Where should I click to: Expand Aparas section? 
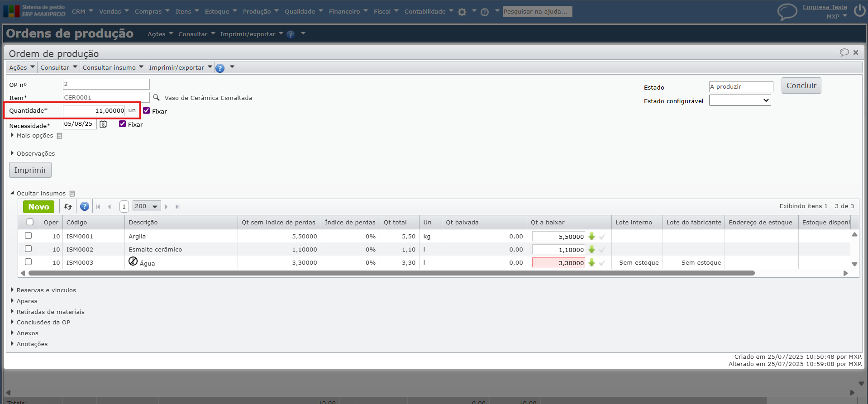24,301
